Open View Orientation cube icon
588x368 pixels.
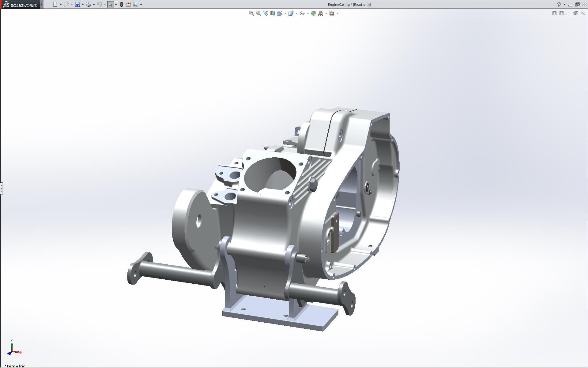pos(280,13)
